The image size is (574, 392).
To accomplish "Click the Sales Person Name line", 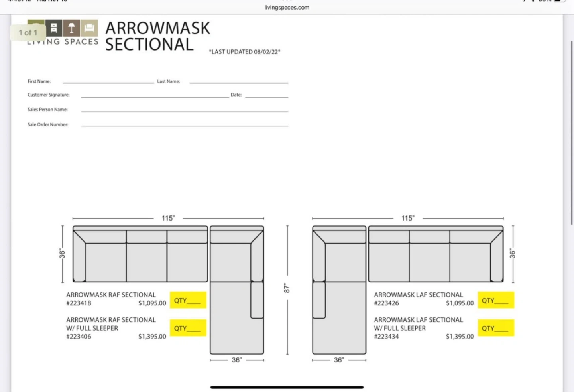I will pyautogui.click(x=184, y=110).
